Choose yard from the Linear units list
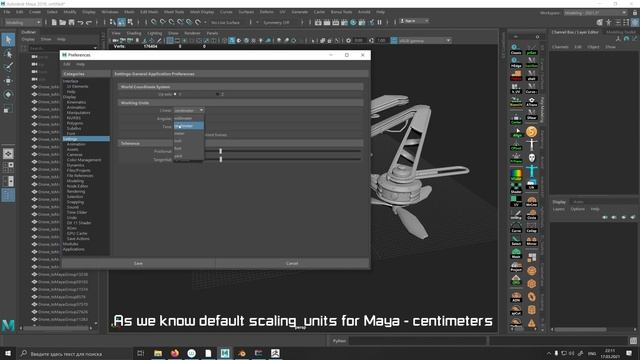Screen dimensions: 640x360 (x=189, y=156)
